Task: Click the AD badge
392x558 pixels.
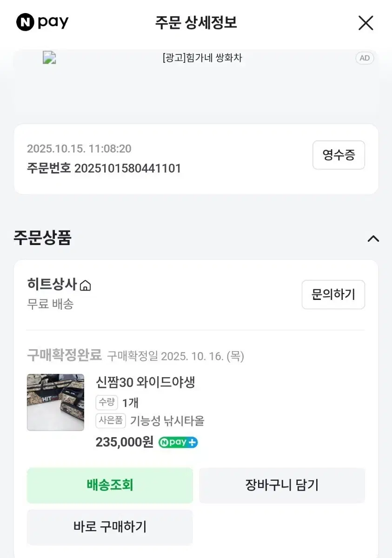Action: 365,58
